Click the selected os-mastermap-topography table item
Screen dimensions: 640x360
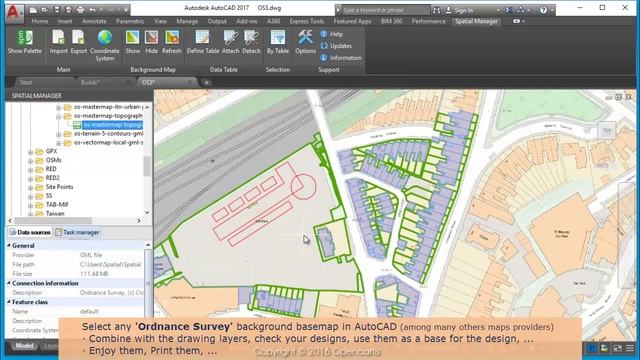113,124
